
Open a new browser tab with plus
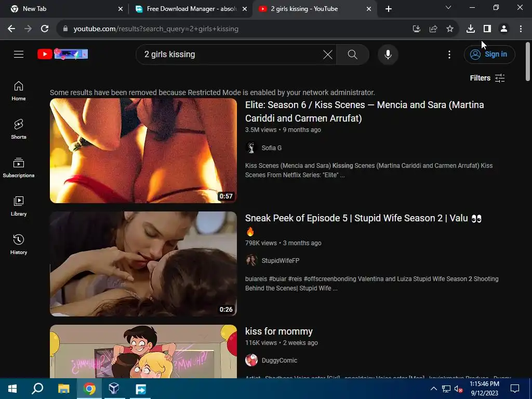[x=389, y=9]
